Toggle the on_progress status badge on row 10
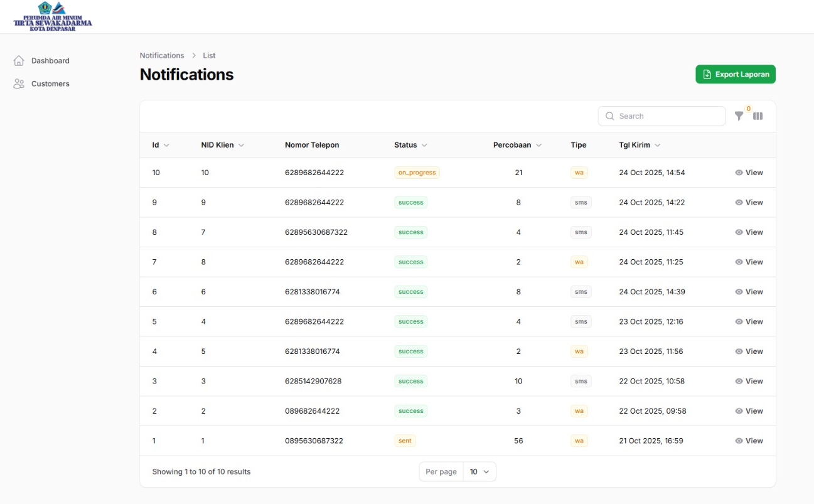This screenshot has height=504, width=814. pos(417,172)
